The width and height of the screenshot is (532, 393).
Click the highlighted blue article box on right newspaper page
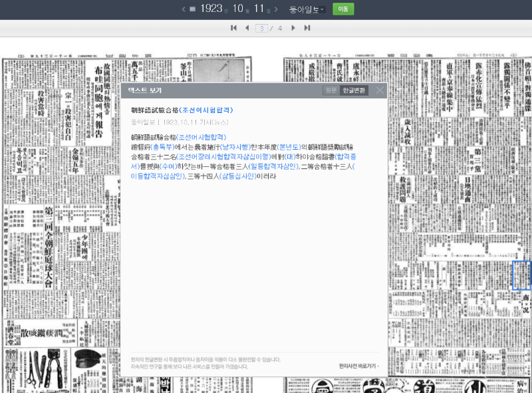(x=521, y=275)
